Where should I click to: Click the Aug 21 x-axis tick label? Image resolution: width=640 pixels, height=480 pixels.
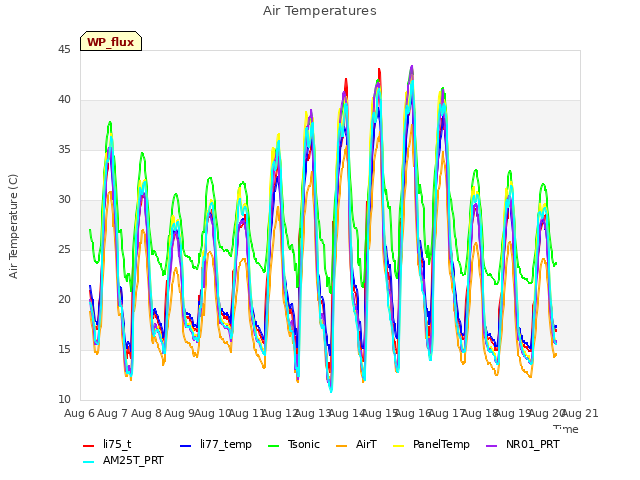click(x=580, y=413)
